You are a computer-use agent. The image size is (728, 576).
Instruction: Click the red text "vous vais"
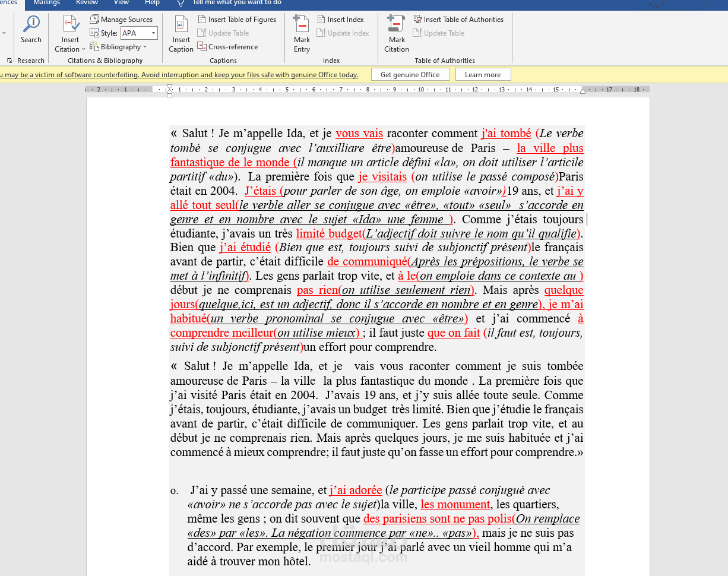[359, 134]
